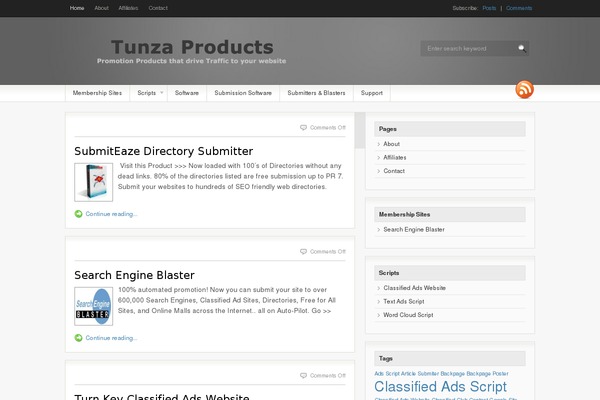Open SubmitEaze Directory Submitter post title

(163, 151)
